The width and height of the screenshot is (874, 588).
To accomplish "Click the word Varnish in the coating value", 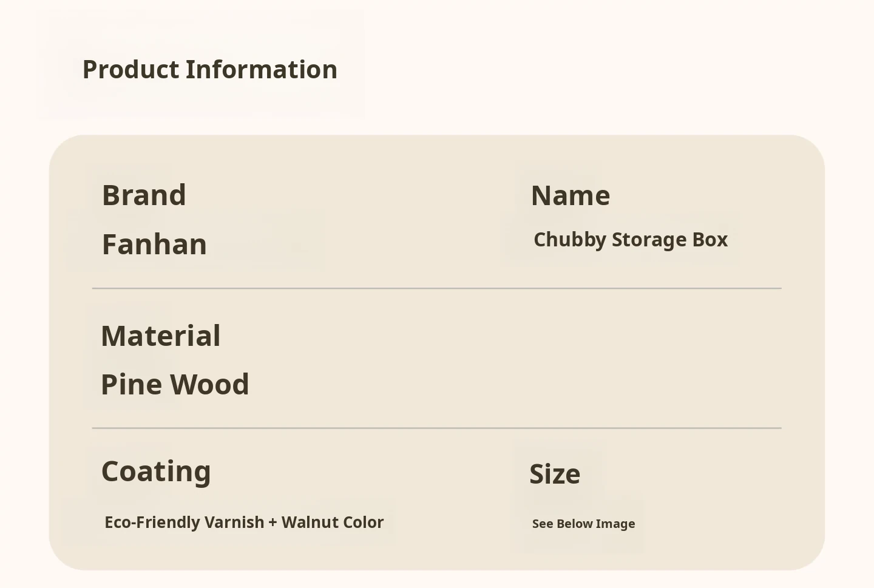I will click(234, 522).
